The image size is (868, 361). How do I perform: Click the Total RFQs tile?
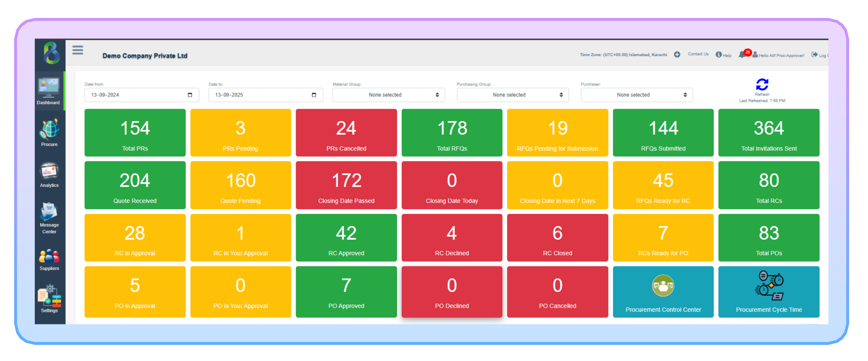pyautogui.click(x=452, y=133)
